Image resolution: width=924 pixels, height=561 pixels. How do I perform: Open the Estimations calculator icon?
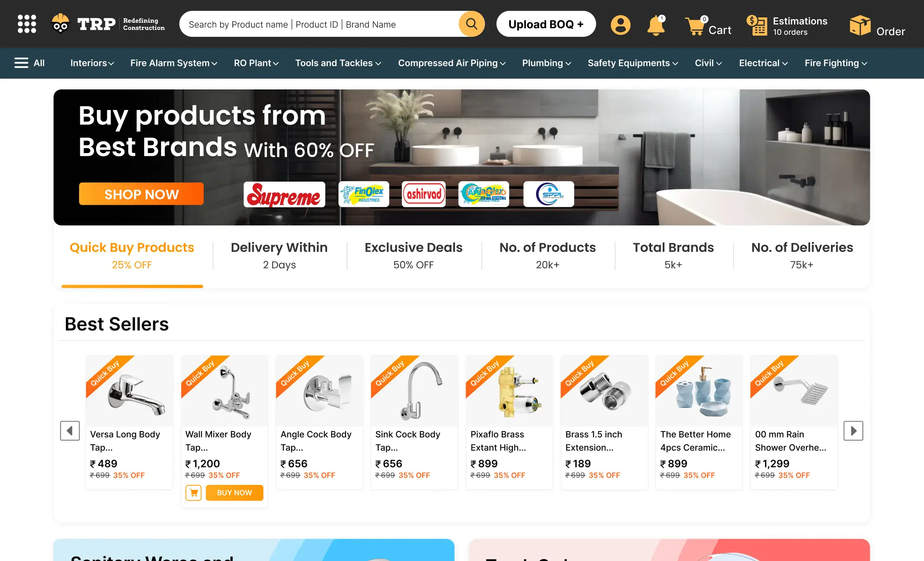pos(757,25)
